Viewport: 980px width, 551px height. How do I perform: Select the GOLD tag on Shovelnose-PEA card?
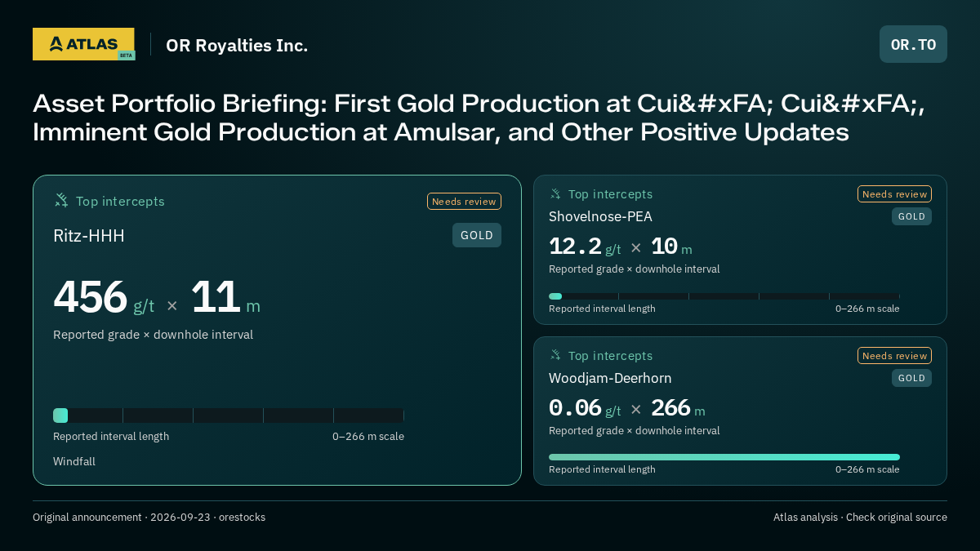(911, 216)
